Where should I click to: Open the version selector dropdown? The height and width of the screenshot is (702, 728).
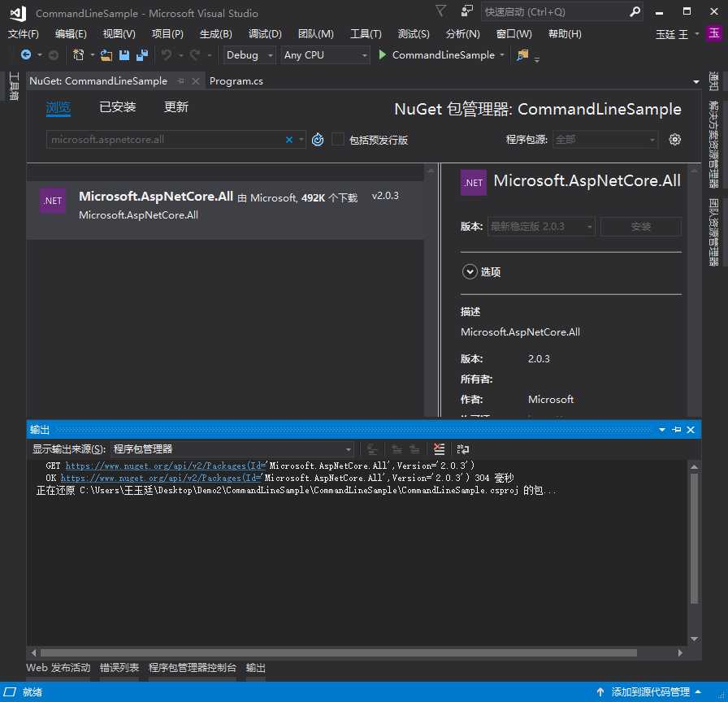tap(541, 227)
